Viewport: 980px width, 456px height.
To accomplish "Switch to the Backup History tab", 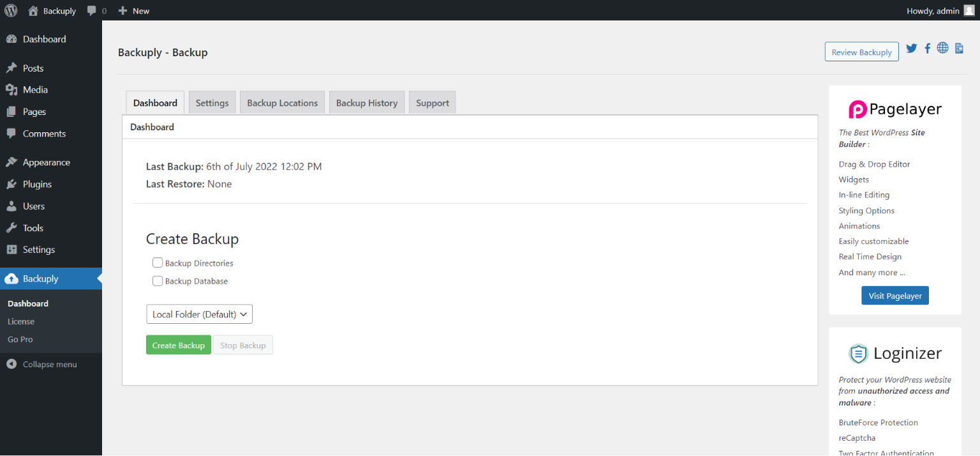I will coord(367,102).
